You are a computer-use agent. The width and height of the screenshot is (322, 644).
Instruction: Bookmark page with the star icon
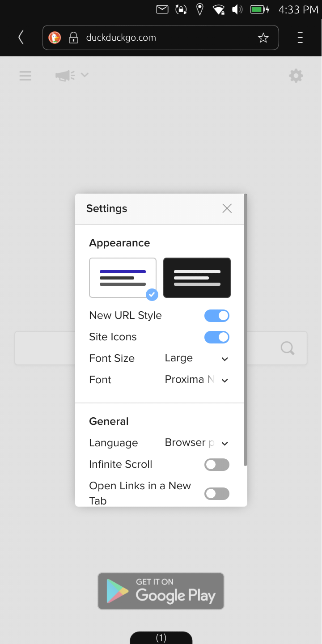click(263, 38)
